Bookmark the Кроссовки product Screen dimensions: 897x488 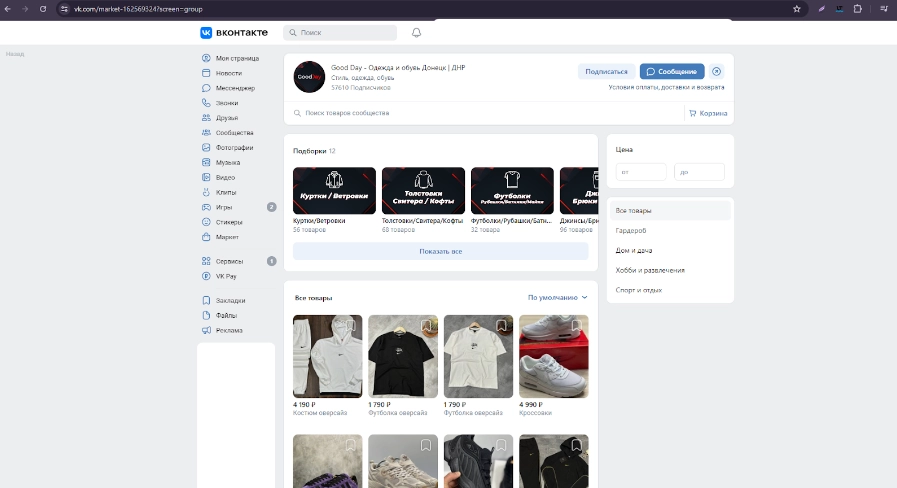coord(577,326)
